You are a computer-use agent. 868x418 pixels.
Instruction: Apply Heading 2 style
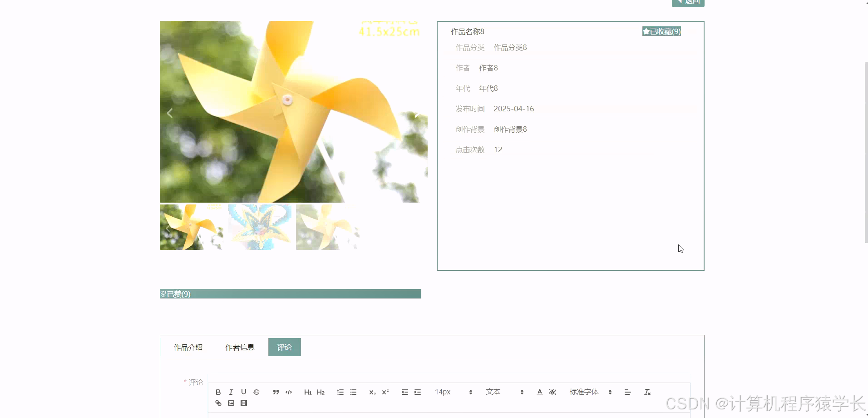(321, 392)
